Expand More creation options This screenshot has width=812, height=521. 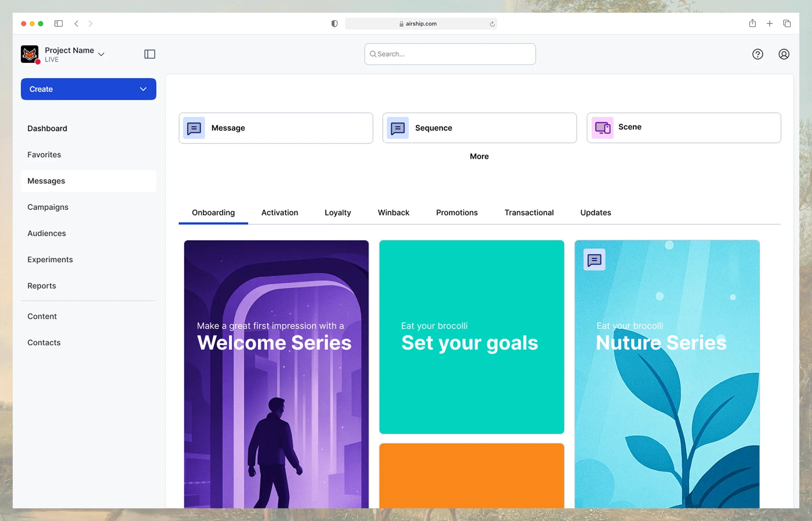pyautogui.click(x=479, y=156)
